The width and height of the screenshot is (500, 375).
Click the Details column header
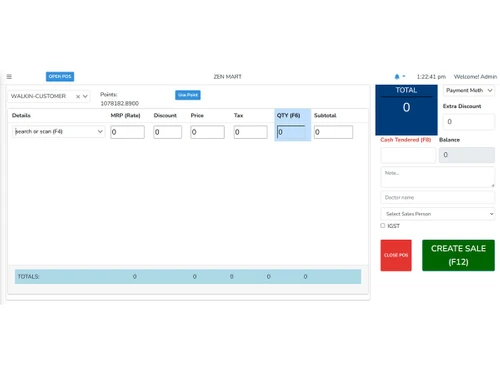21,115
